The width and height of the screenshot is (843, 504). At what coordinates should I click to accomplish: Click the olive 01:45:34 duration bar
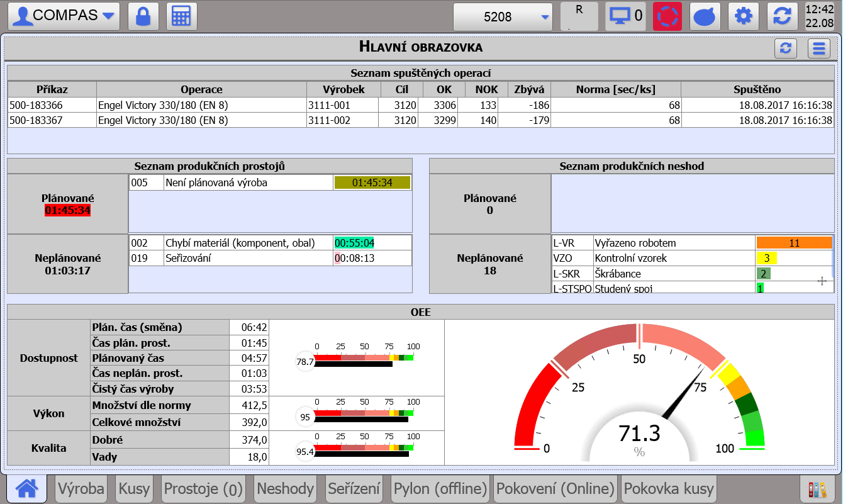[x=372, y=182]
